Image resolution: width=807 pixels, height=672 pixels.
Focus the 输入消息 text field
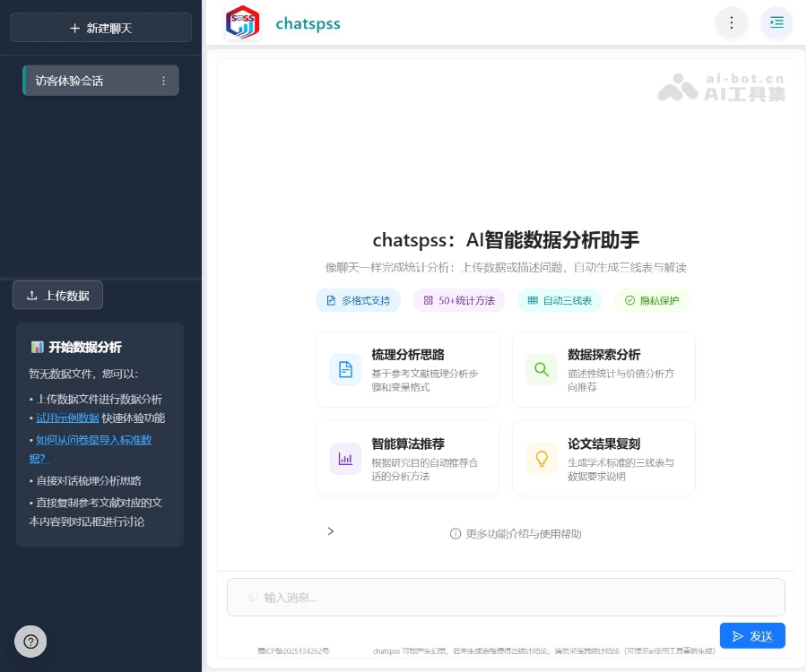pos(506,598)
